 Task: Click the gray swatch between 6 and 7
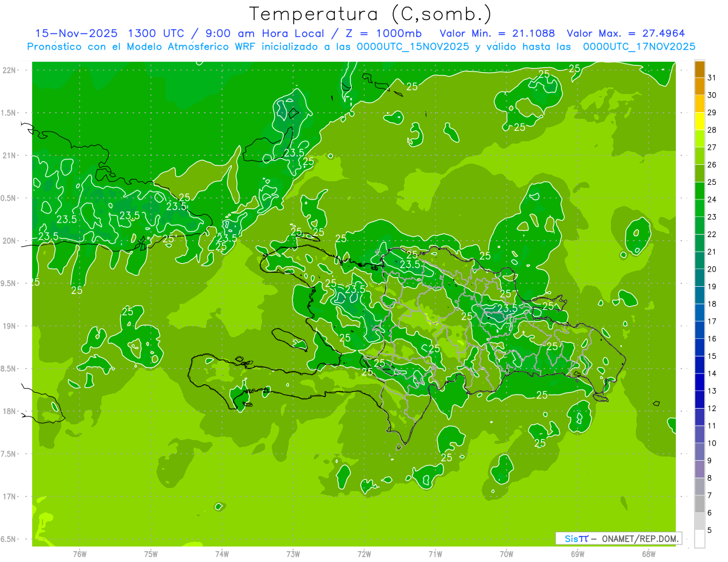699,504
